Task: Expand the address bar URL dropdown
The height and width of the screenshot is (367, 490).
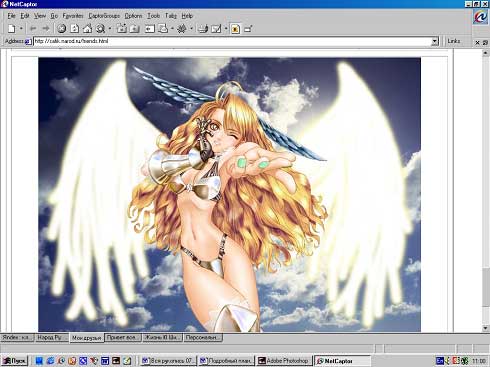Action: 435,41
